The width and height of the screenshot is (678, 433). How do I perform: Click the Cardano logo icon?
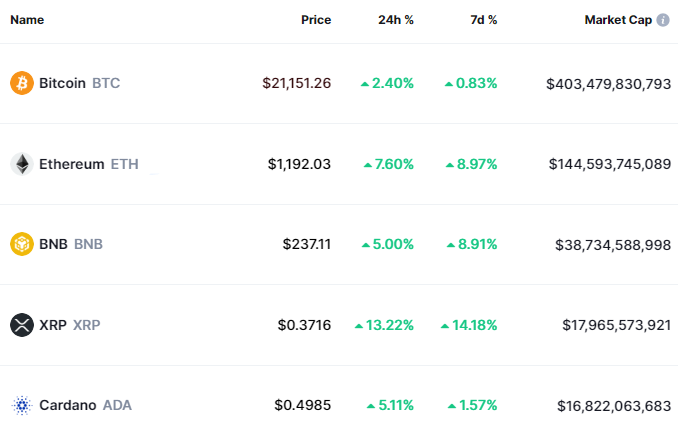click(21, 405)
